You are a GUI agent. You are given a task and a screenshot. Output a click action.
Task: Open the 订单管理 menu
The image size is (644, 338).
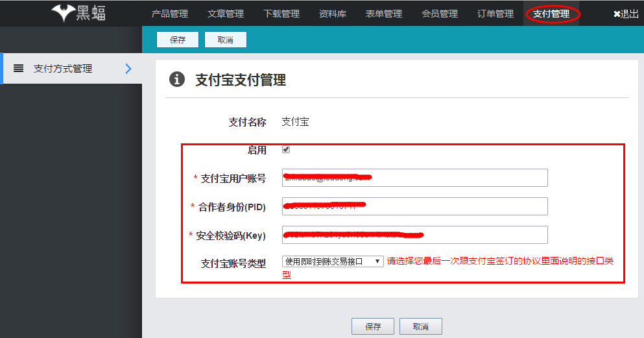495,14
